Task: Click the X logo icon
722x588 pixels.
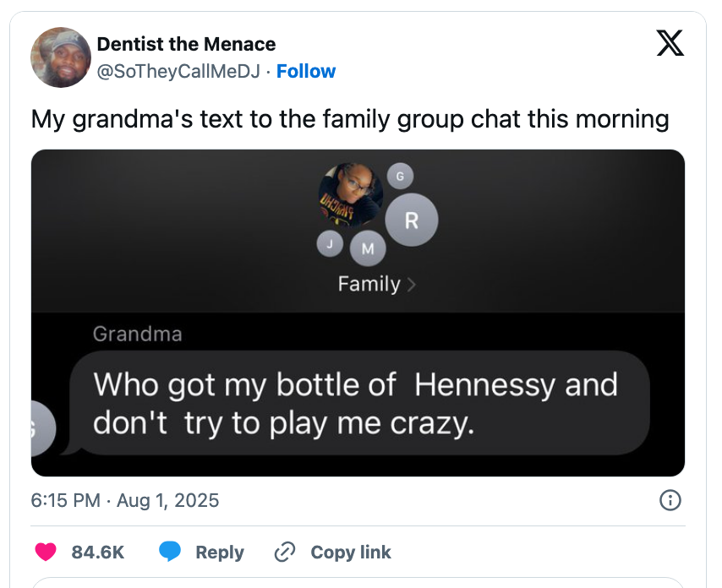Action: pyautogui.click(x=670, y=43)
